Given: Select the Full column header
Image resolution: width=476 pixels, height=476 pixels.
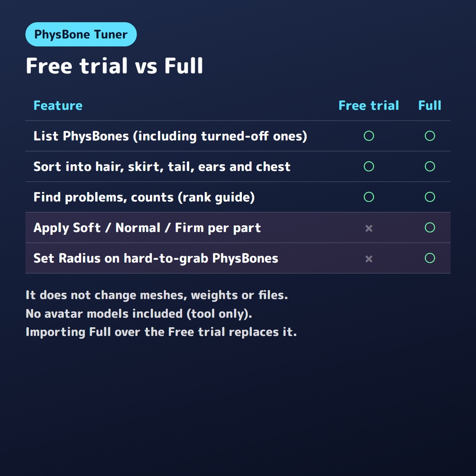Looking at the screenshot, I should pyautogui.click(x=430, y=106).
